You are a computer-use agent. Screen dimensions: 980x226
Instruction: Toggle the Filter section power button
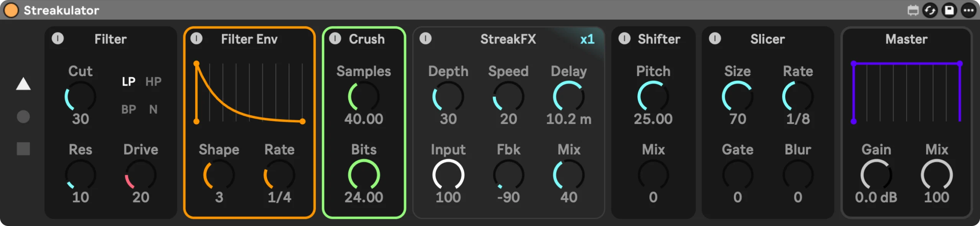(x=58, y=39)
